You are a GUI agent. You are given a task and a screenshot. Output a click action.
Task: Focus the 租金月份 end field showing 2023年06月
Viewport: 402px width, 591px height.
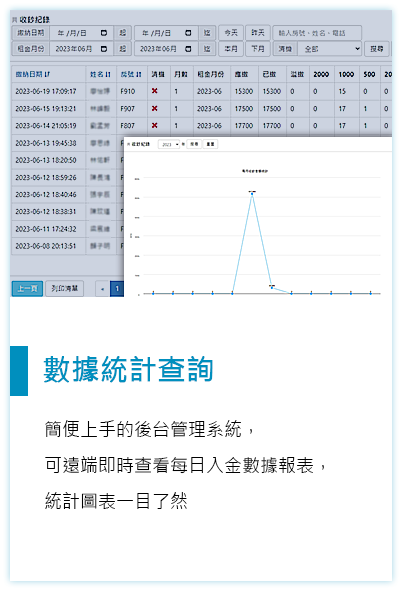click(165, 49)
